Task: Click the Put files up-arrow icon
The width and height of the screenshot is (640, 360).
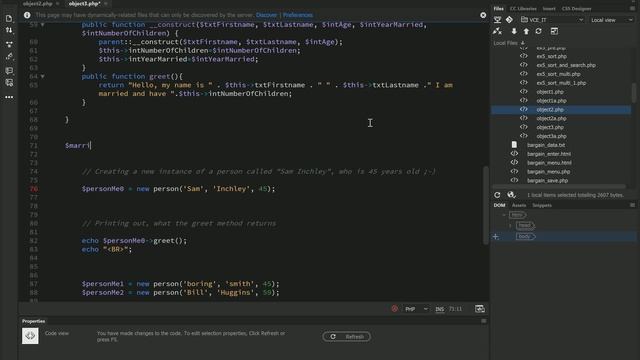Action: (526, 31)
